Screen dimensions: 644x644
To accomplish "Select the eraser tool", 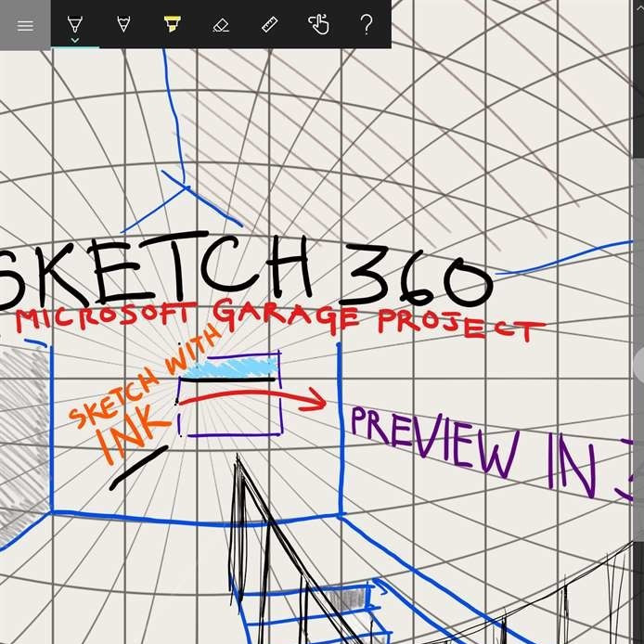I will click(x=221, y=25).
